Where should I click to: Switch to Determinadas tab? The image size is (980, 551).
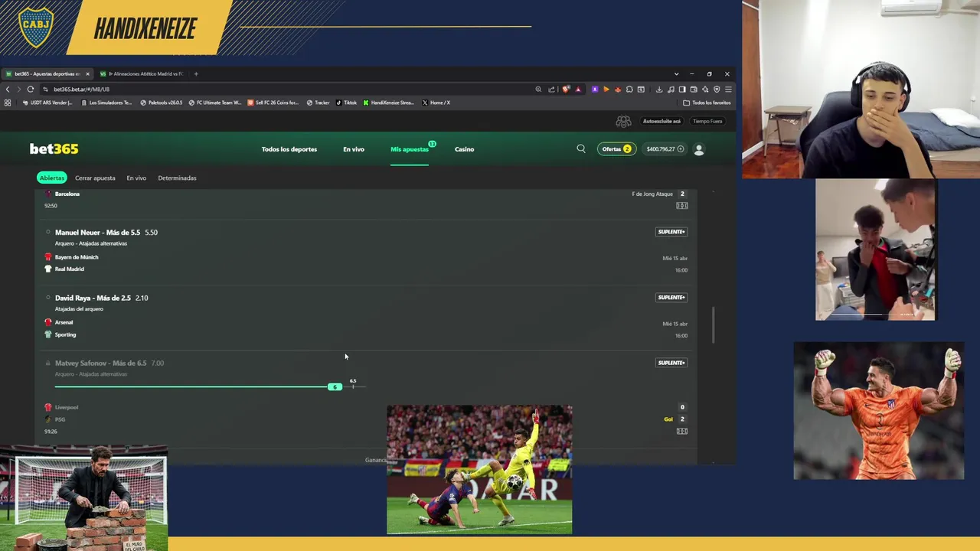[x=177, y=178]
